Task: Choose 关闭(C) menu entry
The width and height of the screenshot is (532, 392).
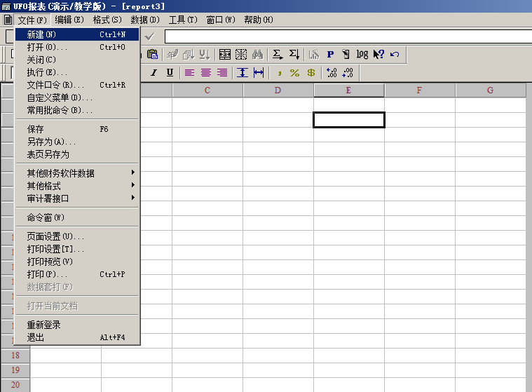Action: 77,60
